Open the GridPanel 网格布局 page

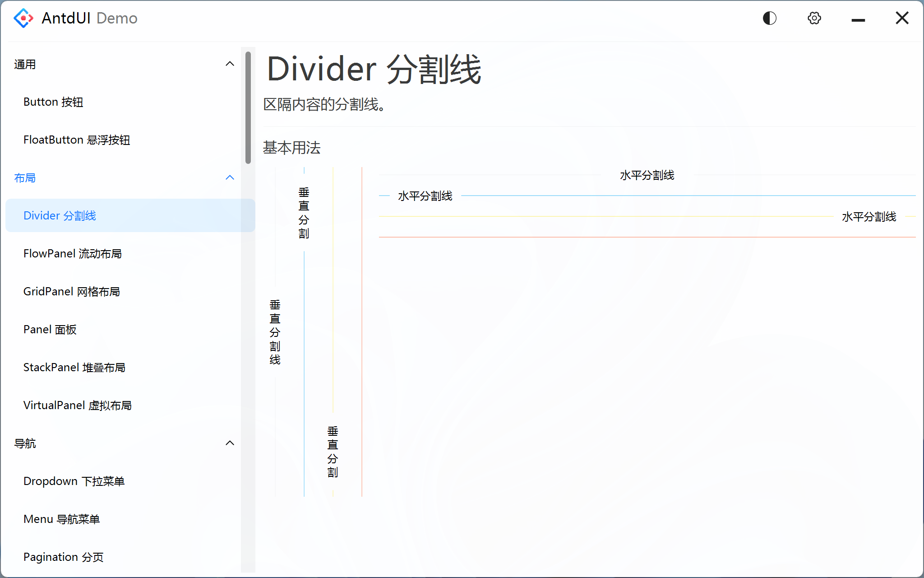[x=72, y=291]
